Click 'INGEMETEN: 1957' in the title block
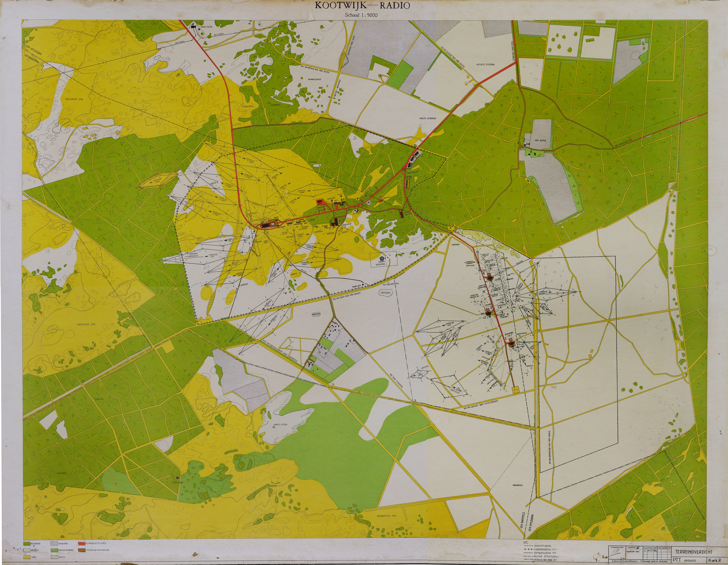The height and width of the screenshot is (565, 728). click(x=633, y=552)
